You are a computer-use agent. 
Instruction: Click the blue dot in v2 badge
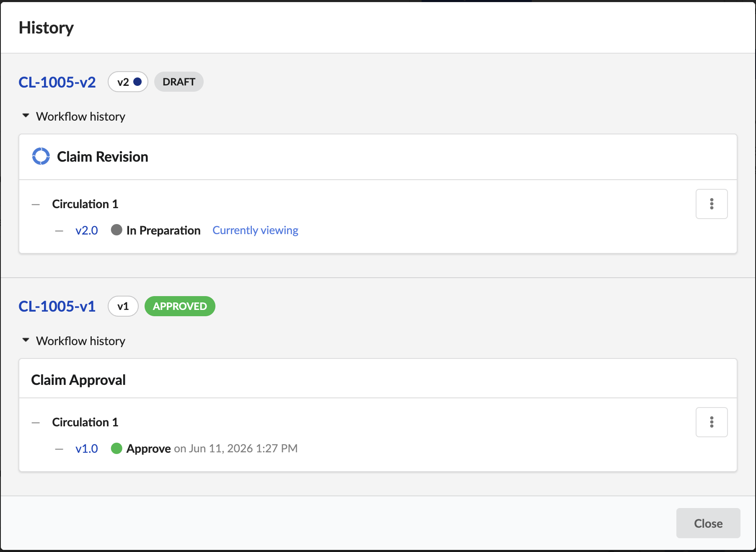137,82
